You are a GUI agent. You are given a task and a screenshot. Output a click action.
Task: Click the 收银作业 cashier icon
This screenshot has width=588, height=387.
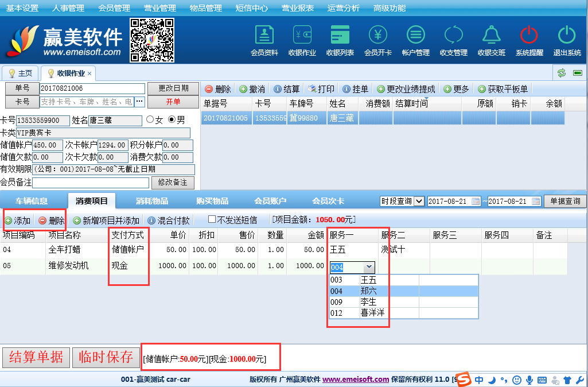tap(302, 40)
